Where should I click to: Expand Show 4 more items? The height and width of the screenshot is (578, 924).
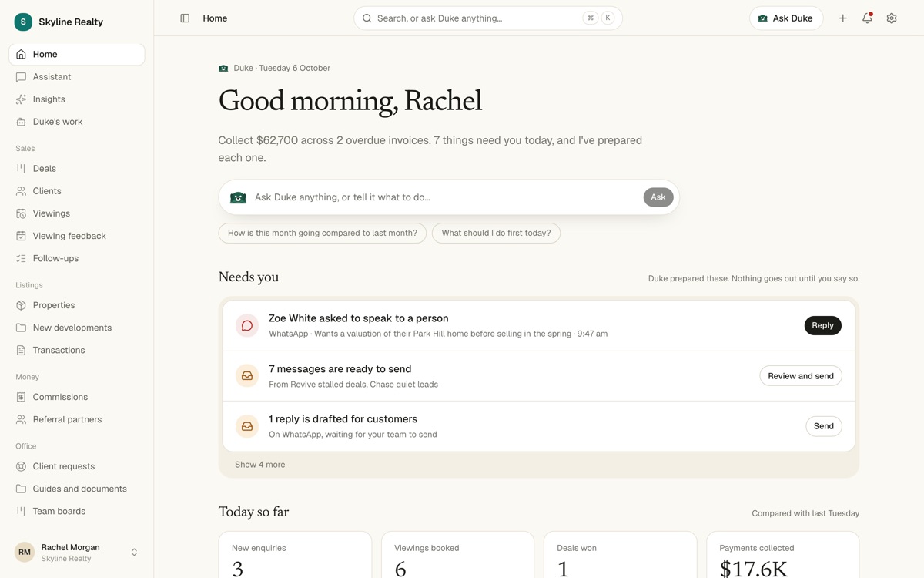click(259, 465)
